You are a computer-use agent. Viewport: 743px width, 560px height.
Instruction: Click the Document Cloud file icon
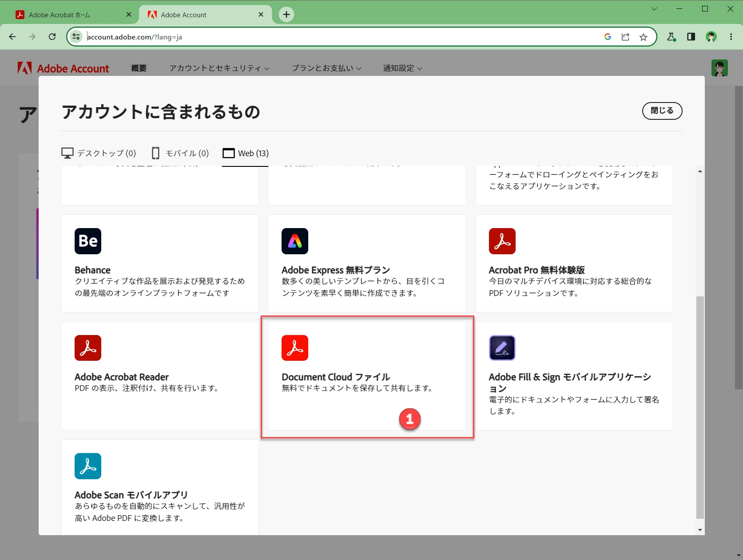[295, 348]
